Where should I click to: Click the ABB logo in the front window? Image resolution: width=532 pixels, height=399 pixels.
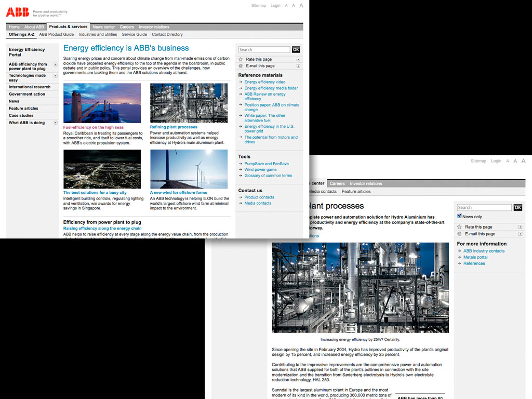click(18, 12)
